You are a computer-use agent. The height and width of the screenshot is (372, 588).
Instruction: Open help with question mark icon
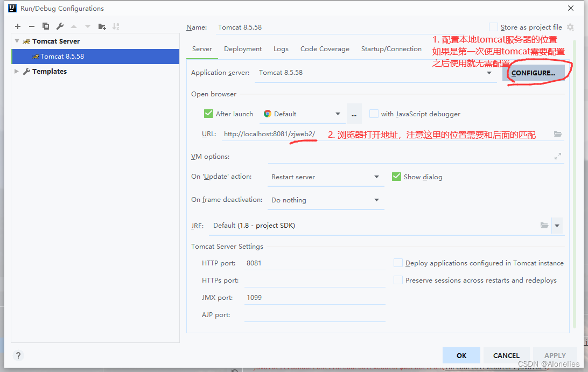click(18, 355)
